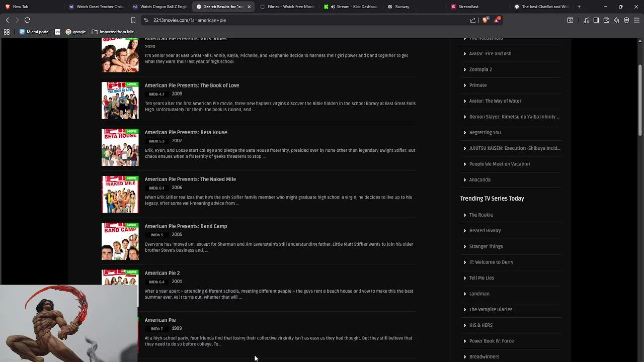This screenshot has width=644, height=362.
Task: Open the original American Pie 1999 title
Action: [x=160, y=320]
